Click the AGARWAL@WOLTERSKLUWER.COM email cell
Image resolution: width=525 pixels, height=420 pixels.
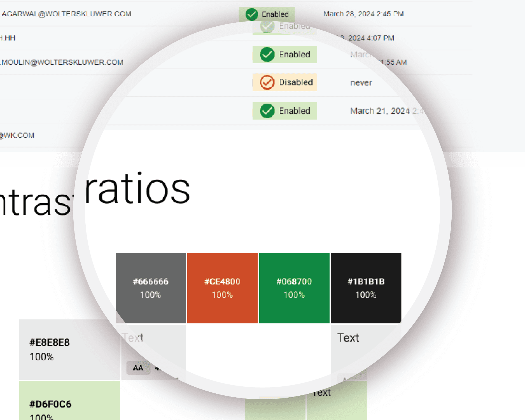pyautogui.click(x=66, y=14)
